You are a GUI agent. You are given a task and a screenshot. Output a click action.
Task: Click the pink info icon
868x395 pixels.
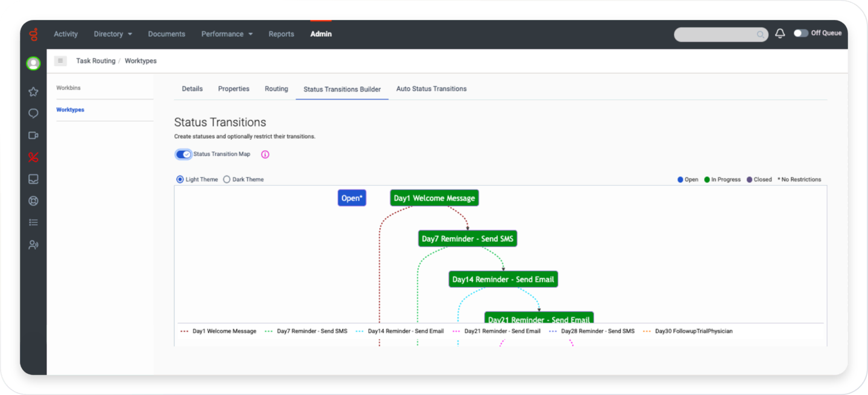pos(265,154)
